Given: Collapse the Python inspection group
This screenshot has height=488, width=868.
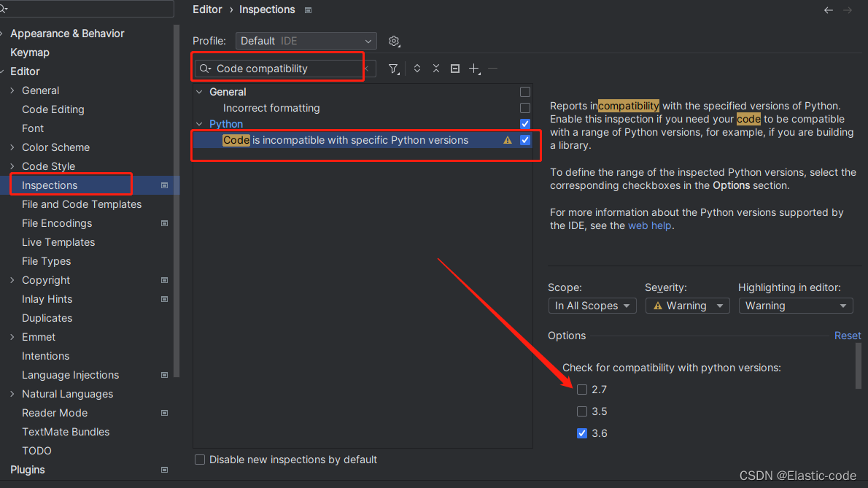Looking at the screenshot, I should click(x=199, y=123).
